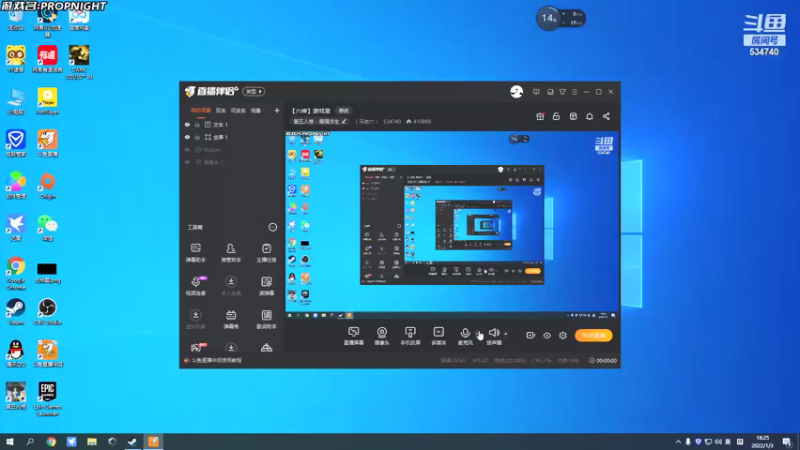Open Epic Games Launcher desktop shortcut
The height and width of the screenshot is (450, 800).
point(47,399)
